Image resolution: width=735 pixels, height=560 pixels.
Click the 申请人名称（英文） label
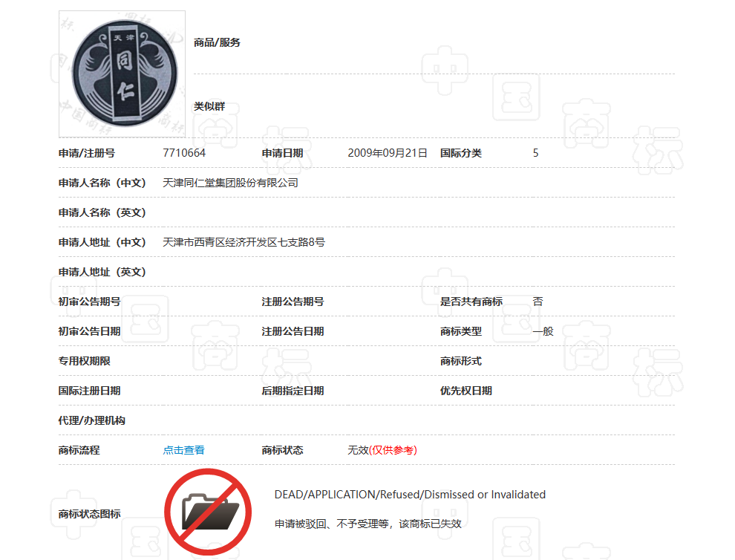[102, 212]
